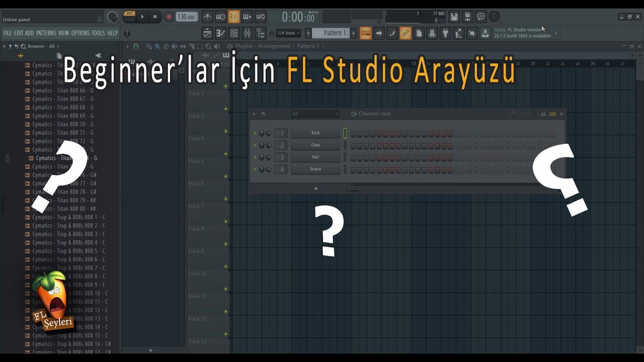This screenshot has width=644, height=362.
Task: Open the ADD menu
Action: click(29, 33)
